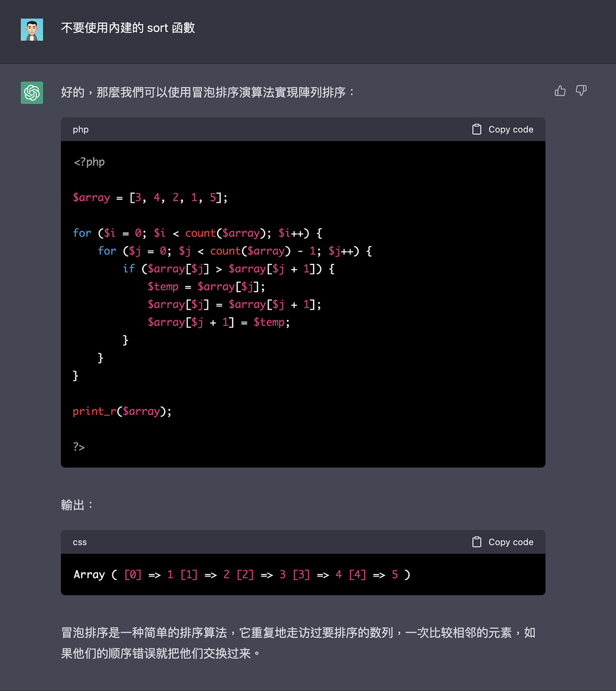Click the opening <?php tag
Viewport: 616px width, 691px height.
(x=89, y=162)
